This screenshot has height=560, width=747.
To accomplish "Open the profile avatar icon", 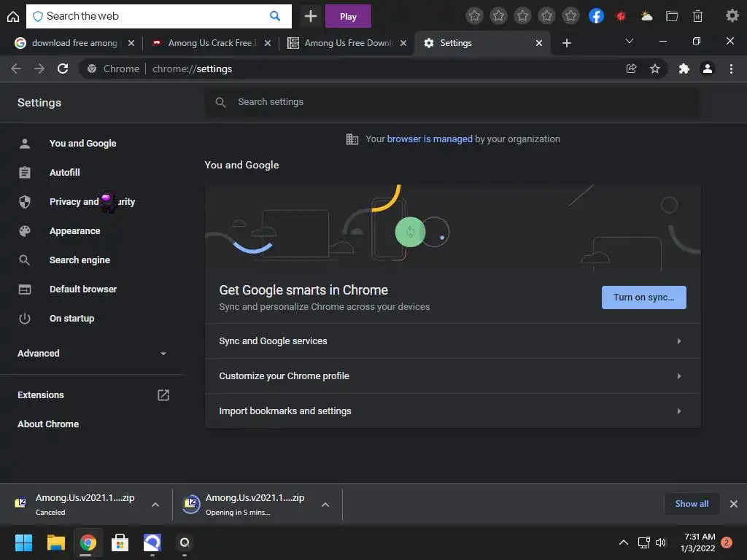I will click(x=708, y=69).
